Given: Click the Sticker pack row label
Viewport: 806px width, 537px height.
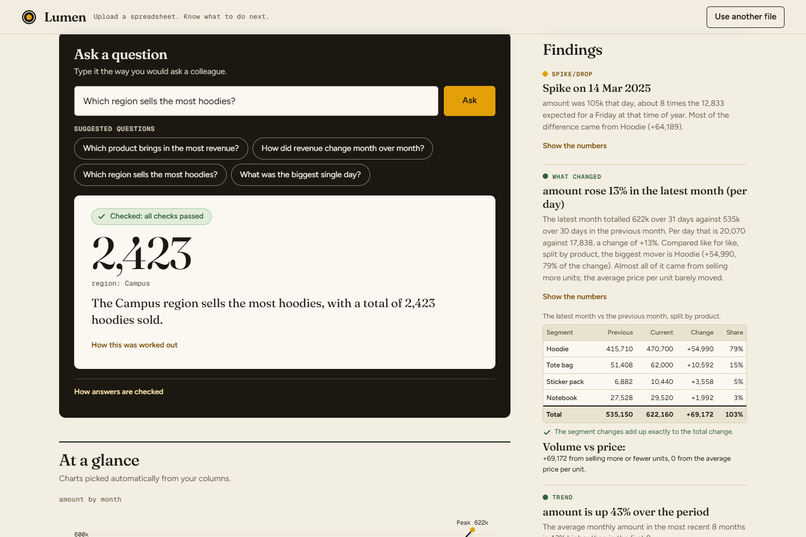Looking at the screenshot, I should [x=565, y=381].
